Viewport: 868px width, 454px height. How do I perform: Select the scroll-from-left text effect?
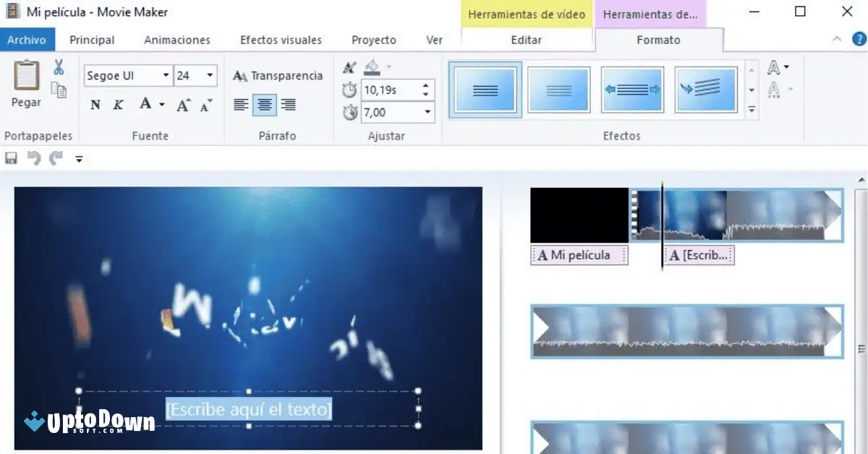[632, 88]
